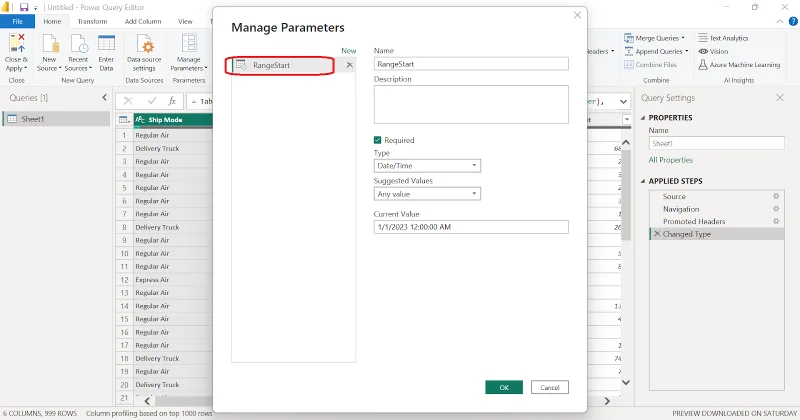Image resolution: width=800 pixels, height=420 pixels.
Task: Toggle the Required checkbox
Action: (378, 140)
